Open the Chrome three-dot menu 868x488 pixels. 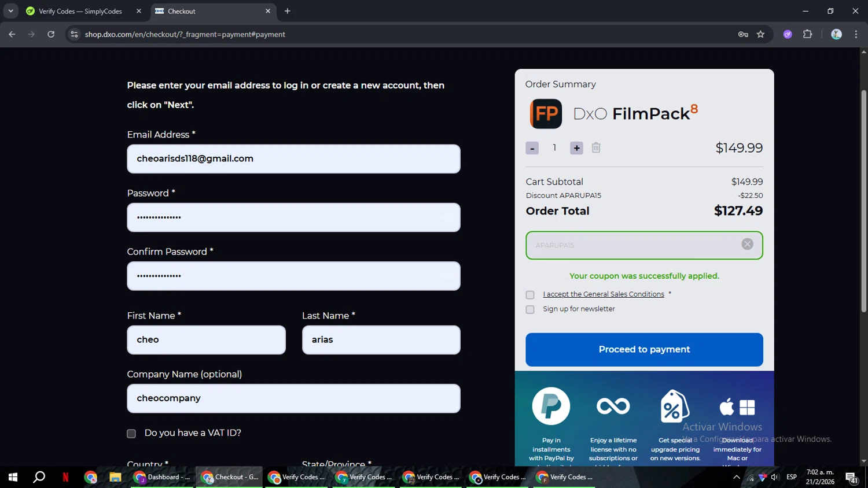(856, 34)
